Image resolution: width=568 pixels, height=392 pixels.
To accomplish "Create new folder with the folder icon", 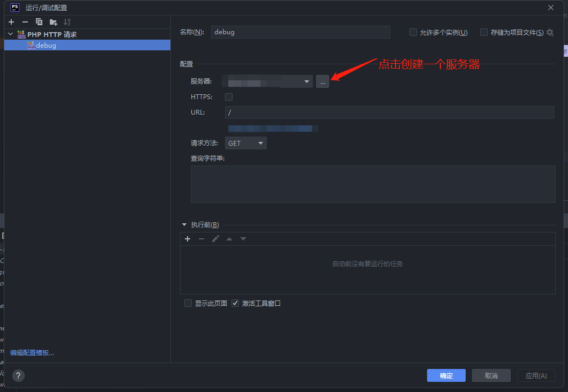I will point(53,22).
